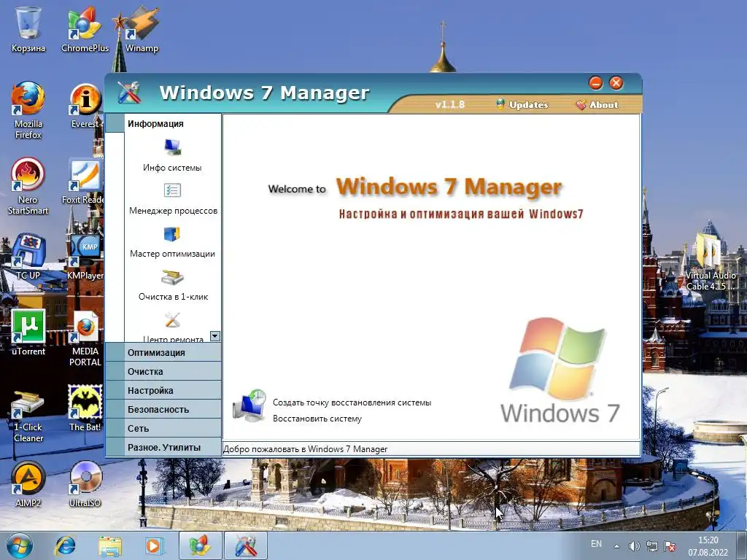The width and height of the screenshot is (747, 560).
Task: Click the Windows 7 Manager title logo icon
Action: pos(129,93)
